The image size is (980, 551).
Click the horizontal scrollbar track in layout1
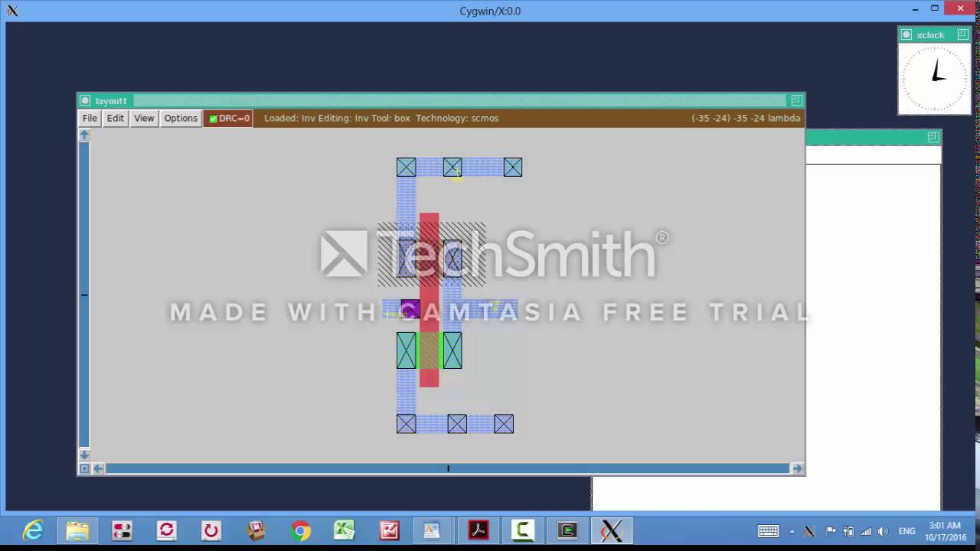(448, 468)
